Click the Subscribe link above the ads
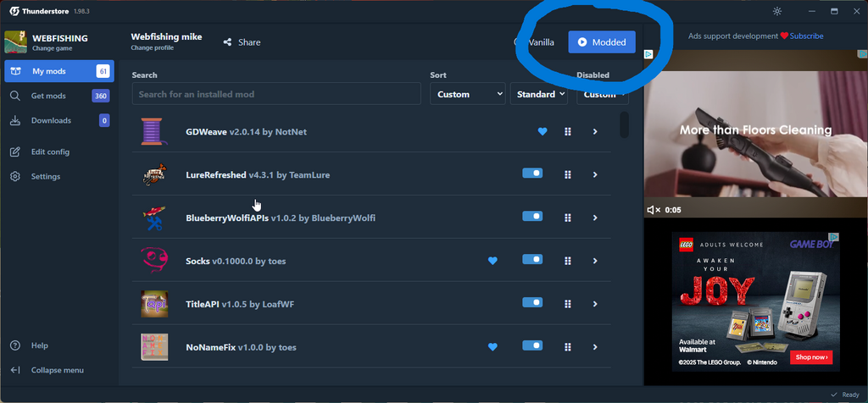Viewport: 868px width, 403px height. [x=806, y=36]
